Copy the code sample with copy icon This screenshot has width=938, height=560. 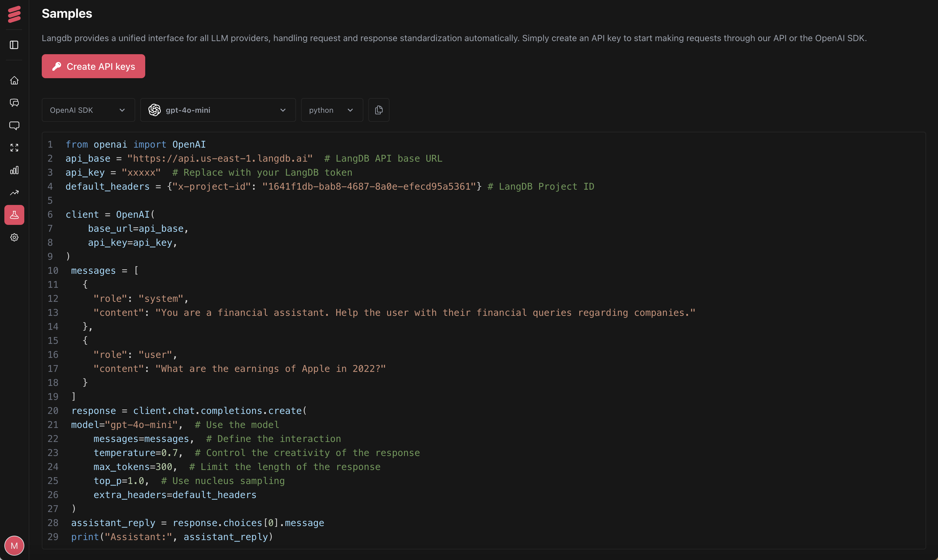tap(379, 110)
